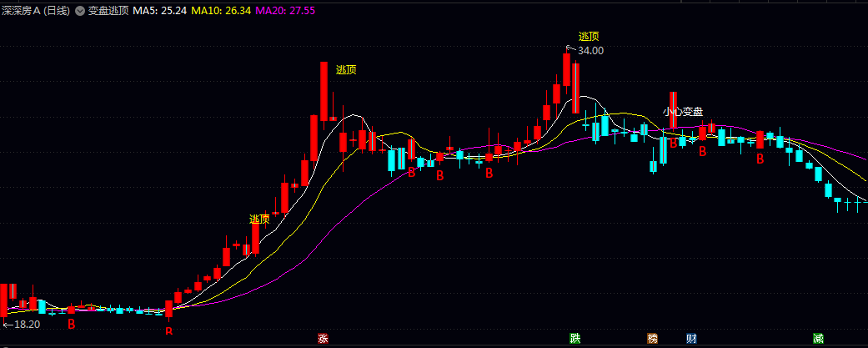
Task: Click the 深深房A (日线) chart title
Action: point(36,11)
